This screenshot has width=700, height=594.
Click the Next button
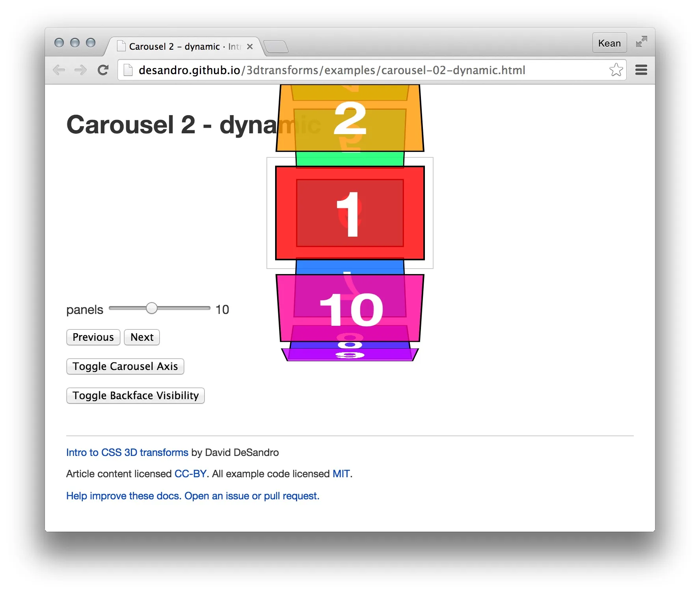tap(142, 337)
